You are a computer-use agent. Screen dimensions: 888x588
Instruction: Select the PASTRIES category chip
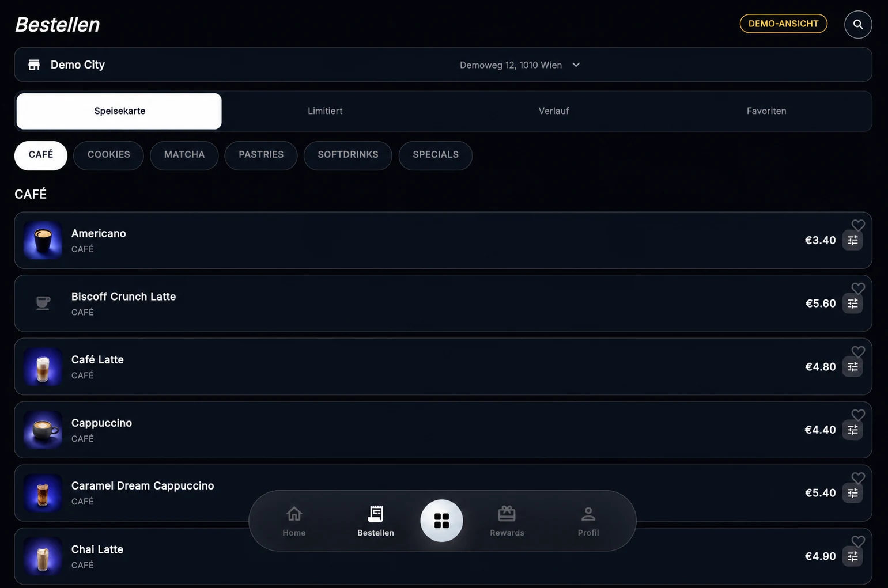261,155
